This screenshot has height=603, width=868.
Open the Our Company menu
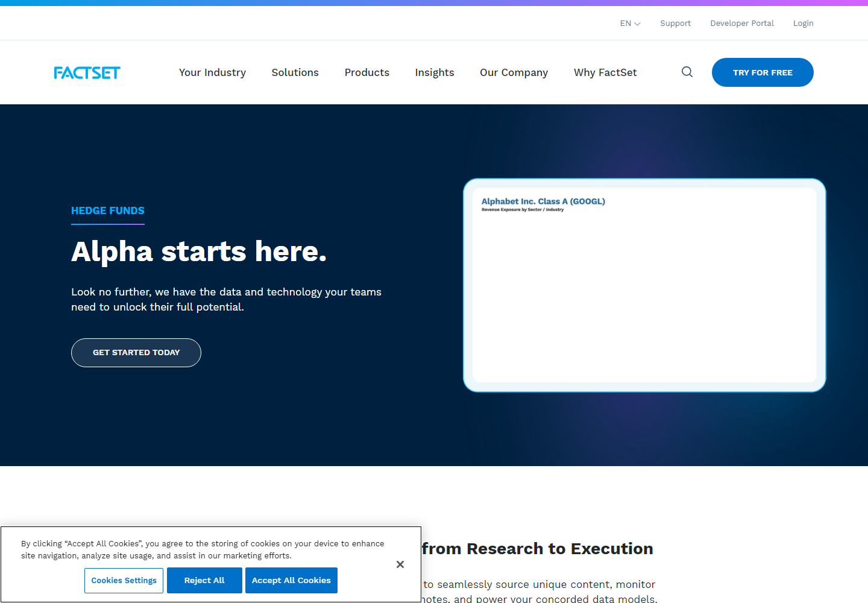(514, 72)
